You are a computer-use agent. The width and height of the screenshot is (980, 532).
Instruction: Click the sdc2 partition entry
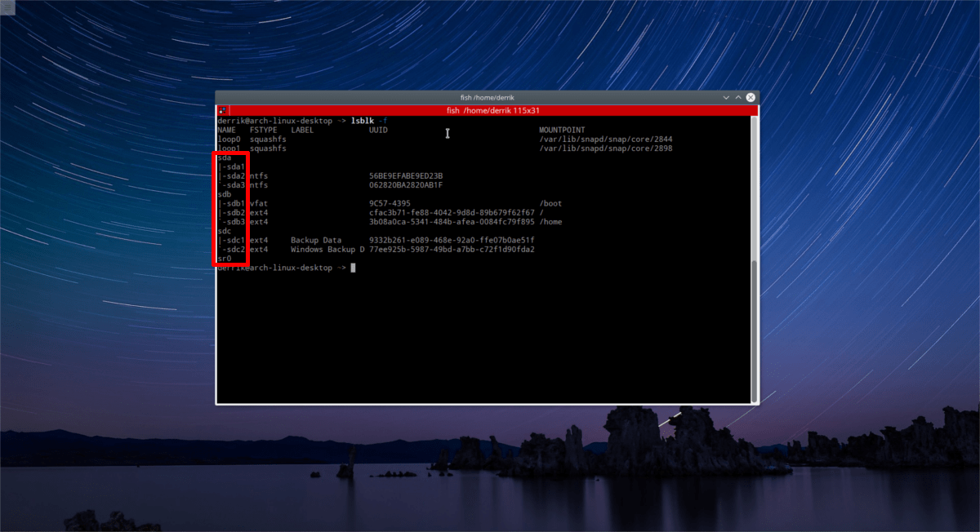234,249
